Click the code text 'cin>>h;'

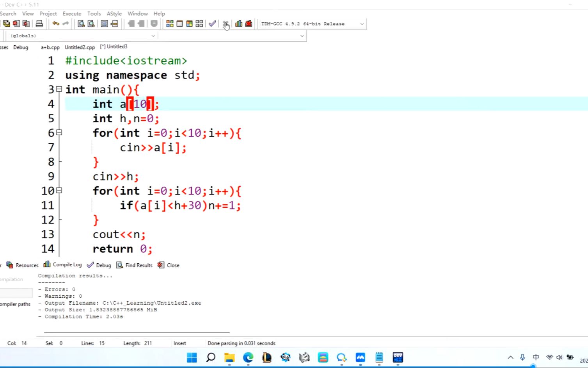[115, 177]
